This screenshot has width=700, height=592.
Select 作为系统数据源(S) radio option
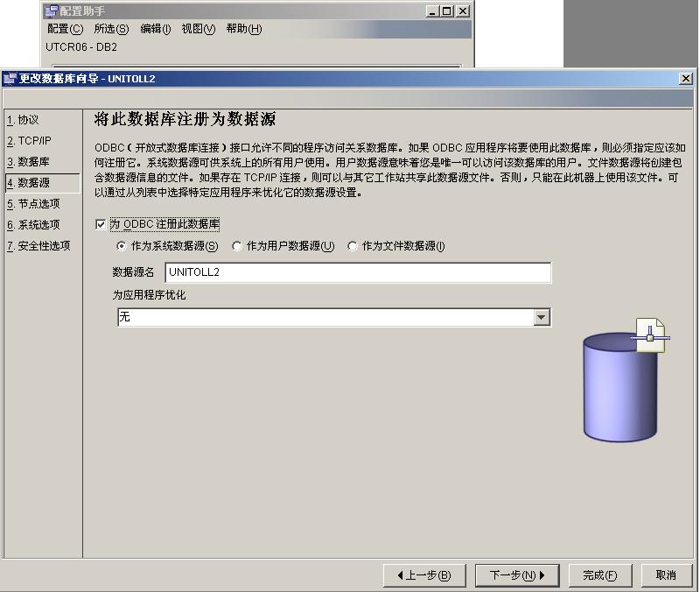[121, 246]
